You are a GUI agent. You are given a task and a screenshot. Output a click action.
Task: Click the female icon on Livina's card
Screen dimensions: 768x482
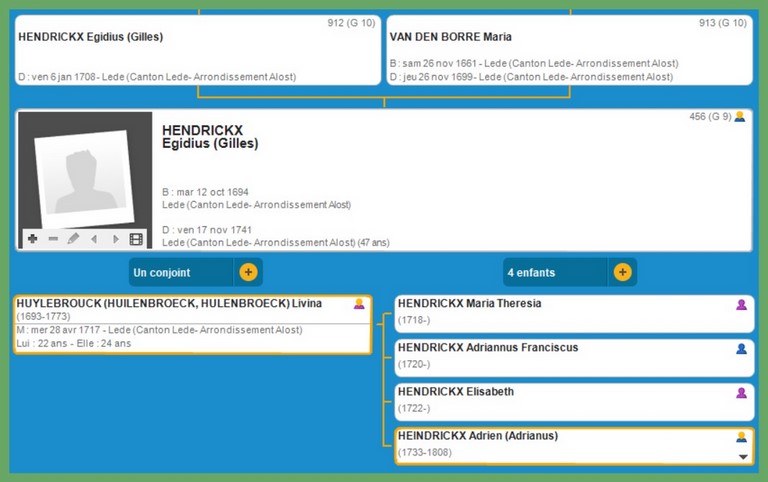tap(359, 304)
